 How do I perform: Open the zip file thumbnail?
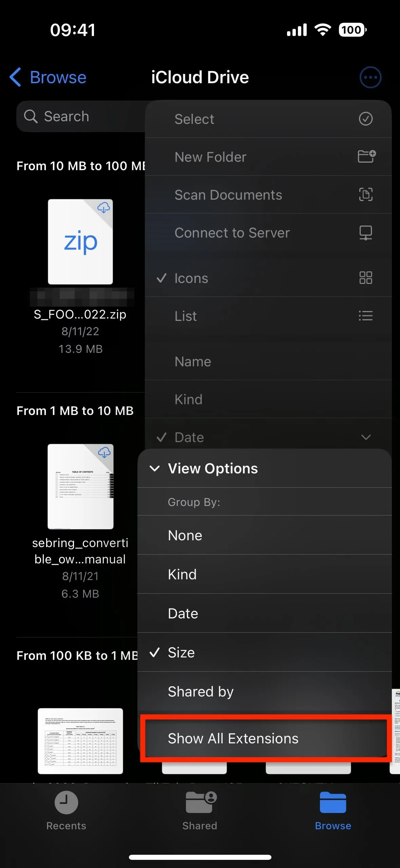point(80,242)
